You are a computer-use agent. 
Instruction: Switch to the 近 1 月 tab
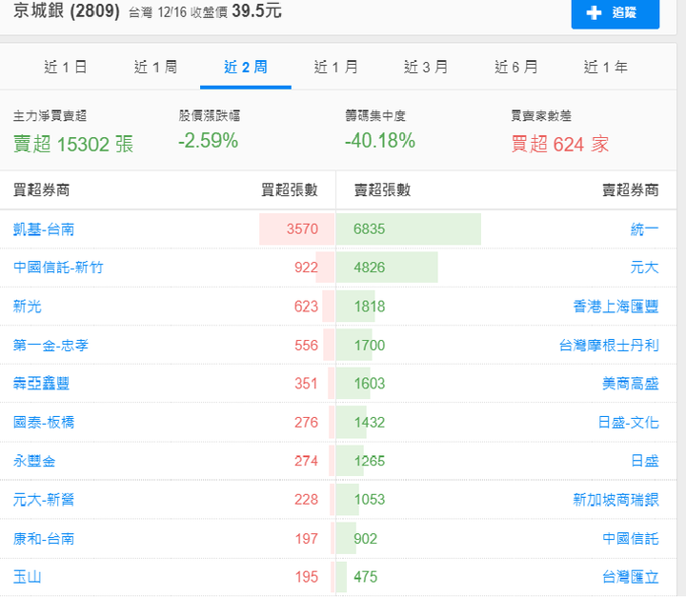click(335, 68)
